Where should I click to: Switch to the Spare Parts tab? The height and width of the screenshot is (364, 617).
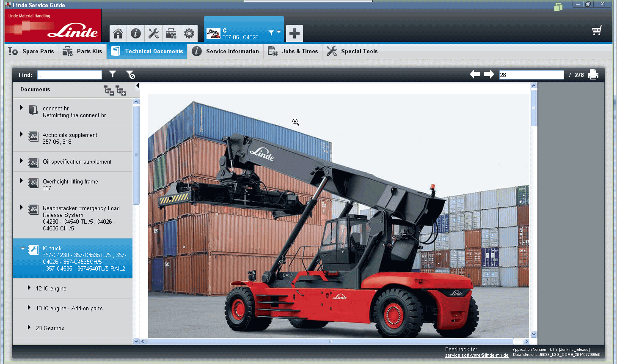point(31,51)
